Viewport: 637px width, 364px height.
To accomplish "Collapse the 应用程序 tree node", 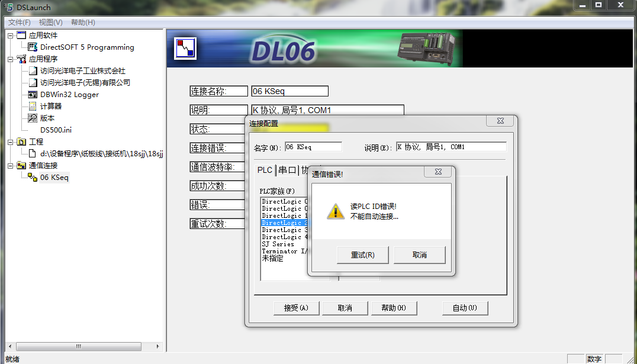I will coord(10,59).
